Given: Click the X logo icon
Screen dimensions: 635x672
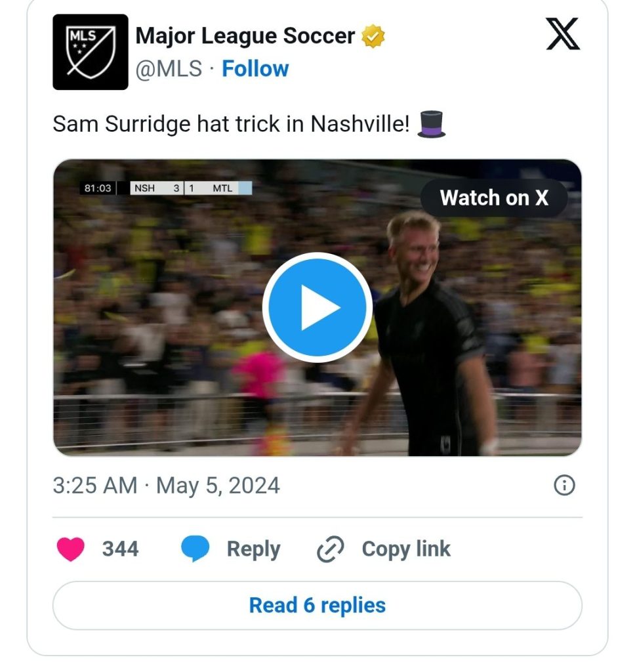Looking at the screenshot, I should point(563,35).
